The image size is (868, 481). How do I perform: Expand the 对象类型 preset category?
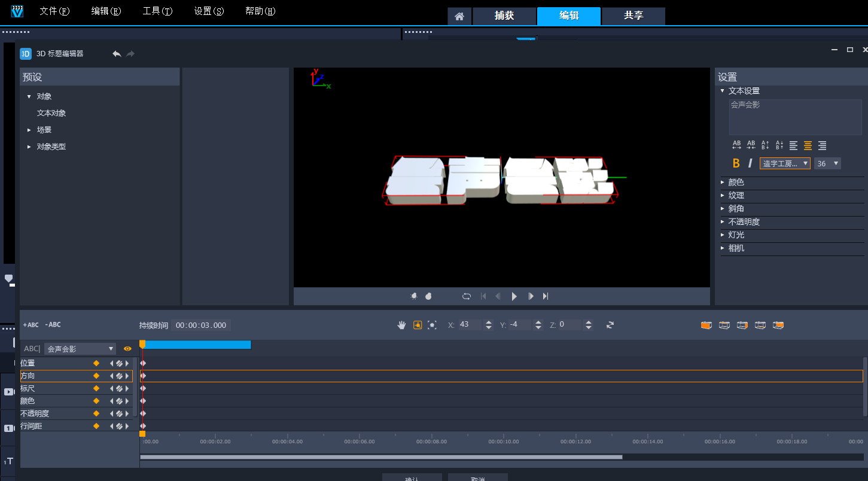click(x=29, y=147)
